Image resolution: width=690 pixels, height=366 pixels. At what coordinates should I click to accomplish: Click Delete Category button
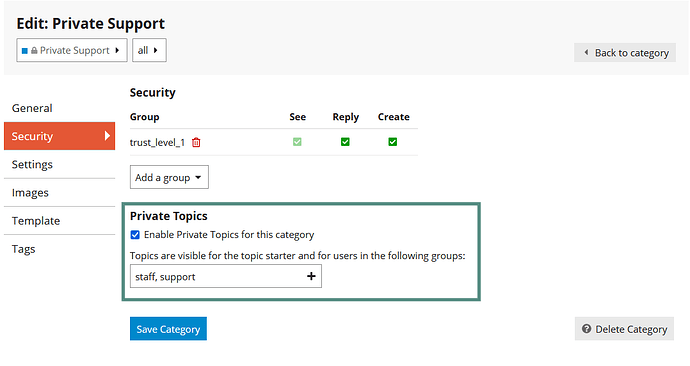pyautogui.click(x=624, y=329)
